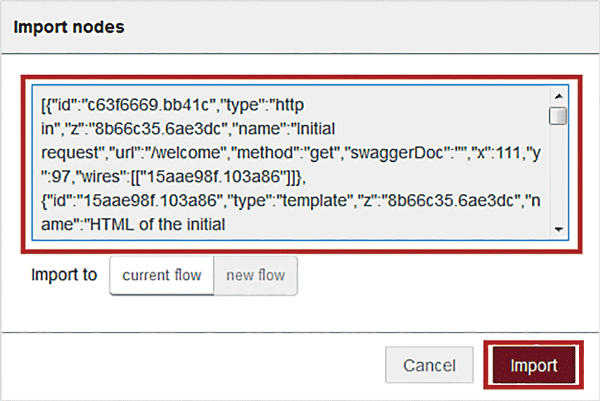Click the scrollbar thumb of the JSON textarea
Viewport: 600px width, 401px height.
coord(558,116)
